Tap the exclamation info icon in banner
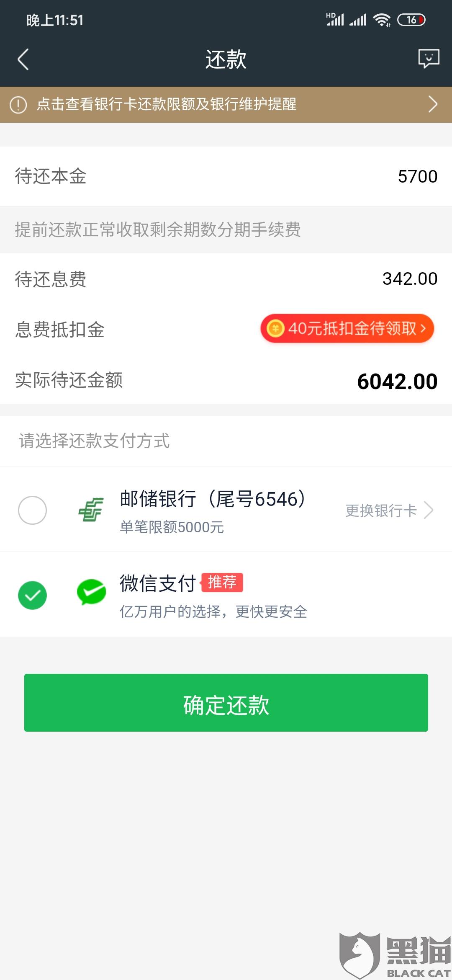452x980 pixels. click(x=18, y=105)
